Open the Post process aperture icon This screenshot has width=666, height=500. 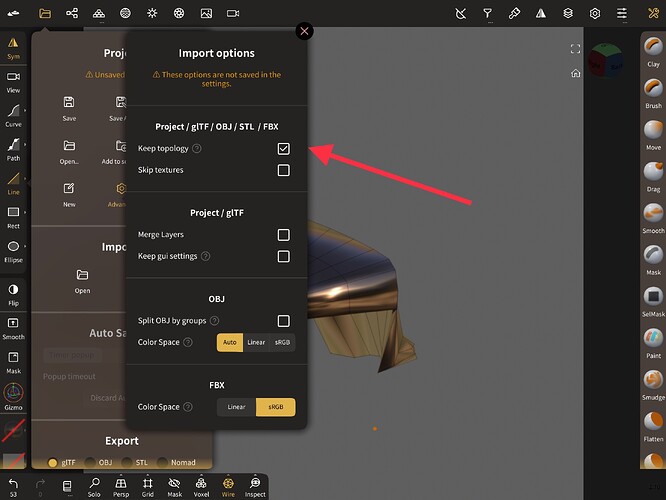tap(179, 14)
